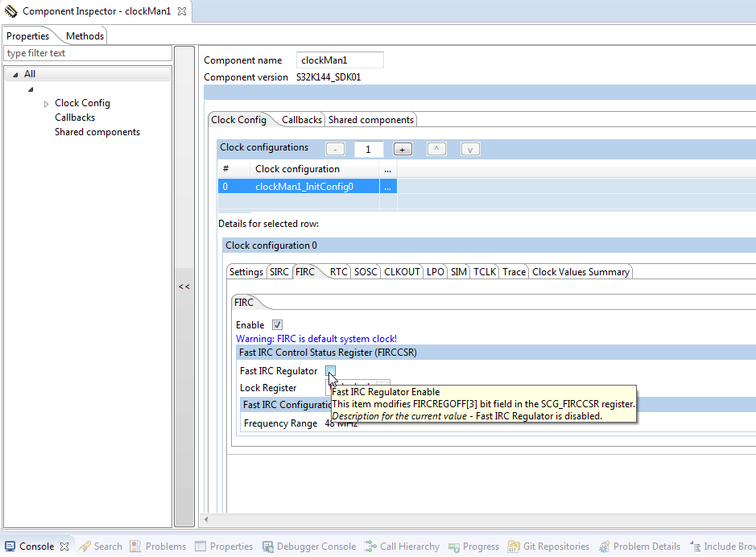Switch to the SIM tab

click(459, 272)
